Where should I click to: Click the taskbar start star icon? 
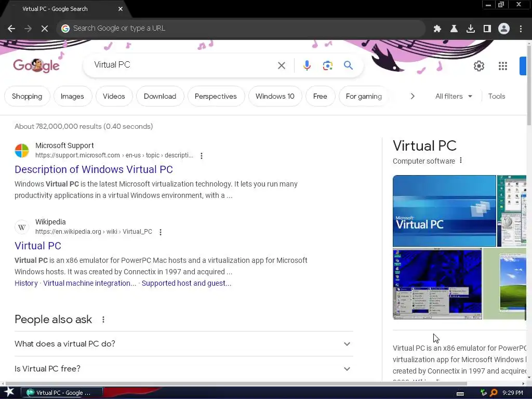[9, 392]
